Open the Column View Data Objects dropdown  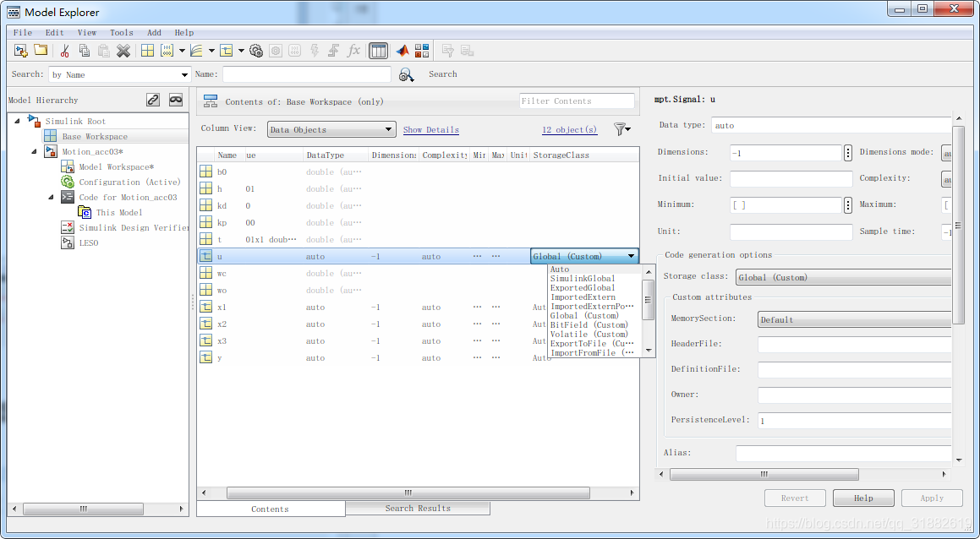[331, 129]
